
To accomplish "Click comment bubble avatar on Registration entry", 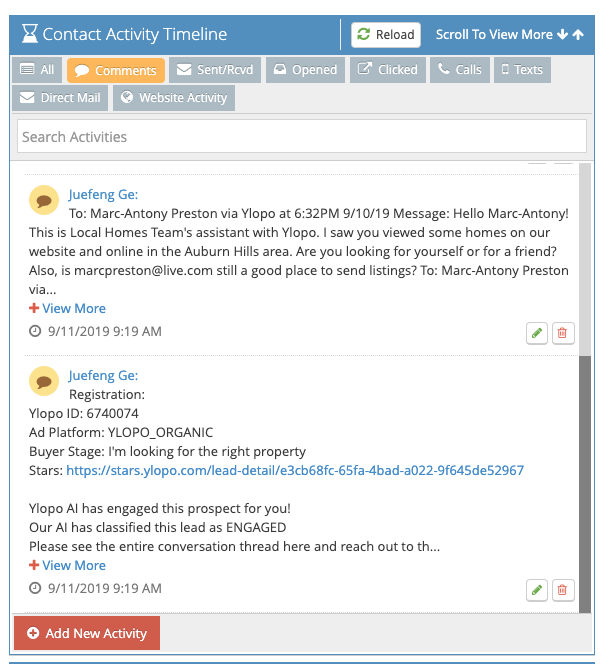I will (43, 381).
